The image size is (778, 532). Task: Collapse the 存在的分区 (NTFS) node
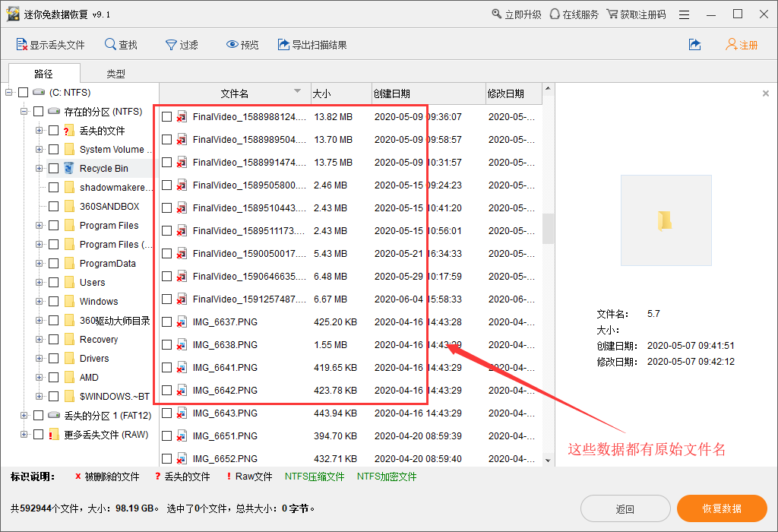coord(24,111)
